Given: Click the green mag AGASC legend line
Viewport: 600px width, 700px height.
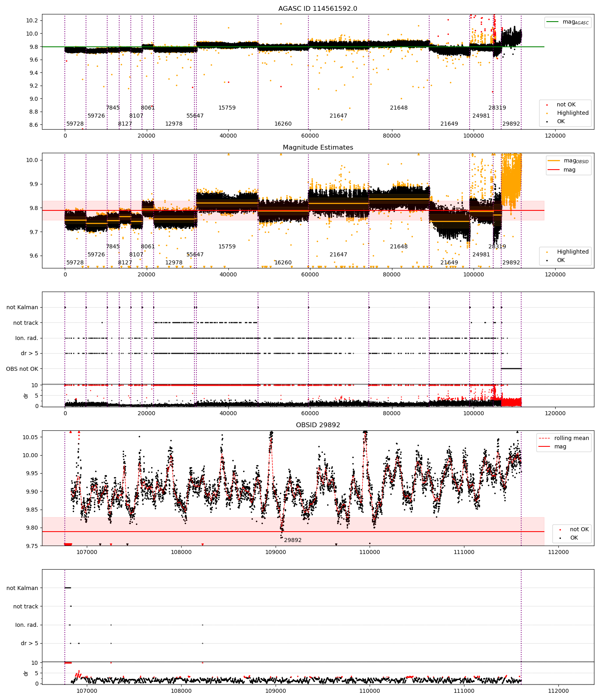Looking at the screenshot, I should pos(552,22).
